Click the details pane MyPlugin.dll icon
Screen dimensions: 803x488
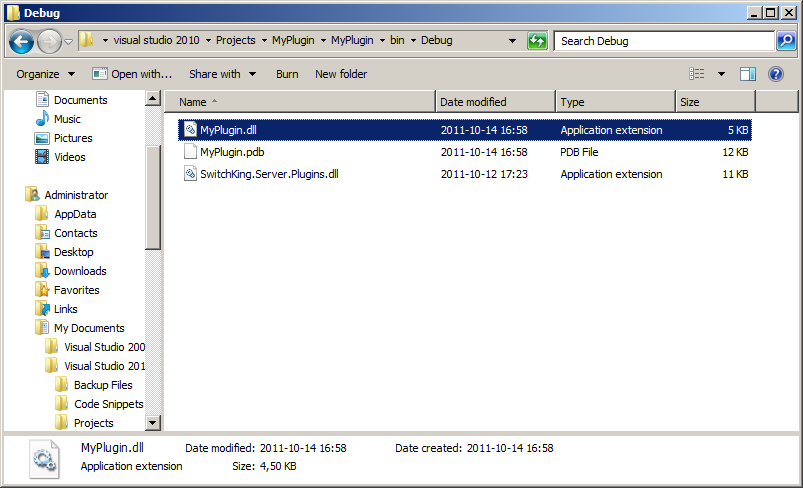click(44, 459)
